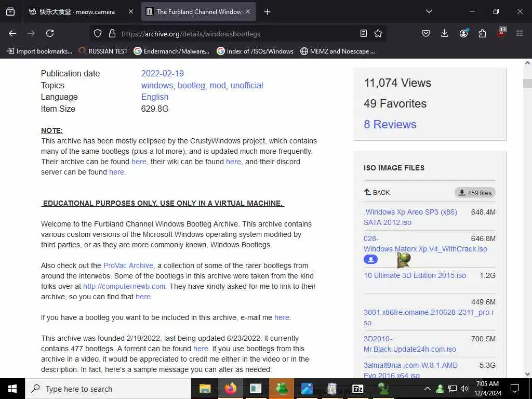Open 3D2010-Mr.Black.Update24h.com.iso link
Screen dimensions: 532x399
tap(410, 344)
